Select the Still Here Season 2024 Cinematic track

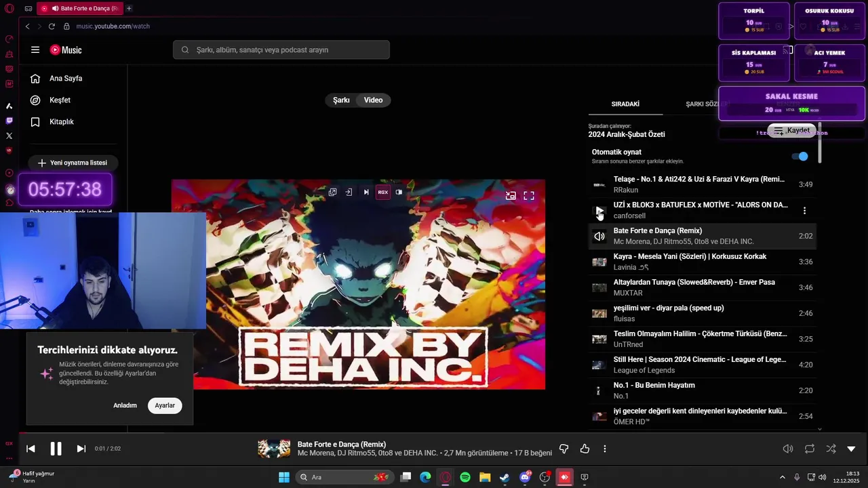coord(703,365)
